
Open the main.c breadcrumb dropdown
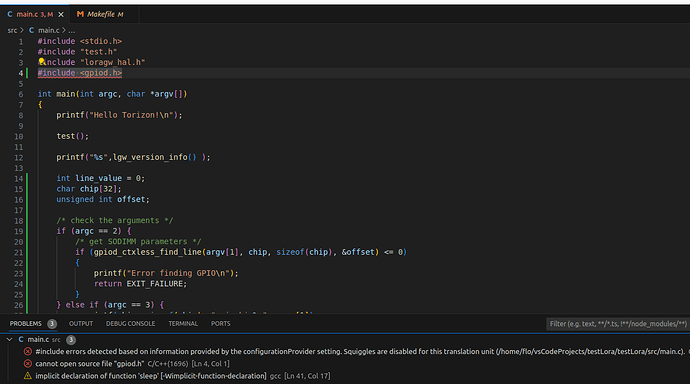coord(48,30)
